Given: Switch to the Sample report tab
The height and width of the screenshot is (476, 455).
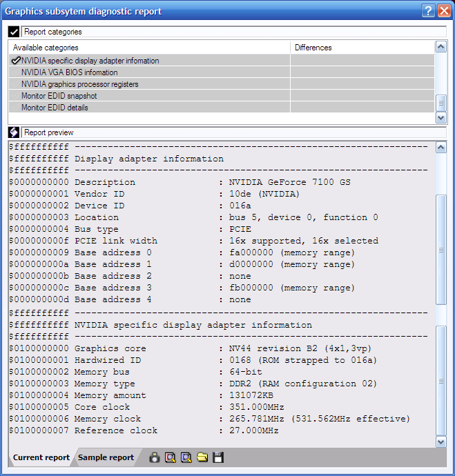Looking at the screenshot, I should 106,457.
